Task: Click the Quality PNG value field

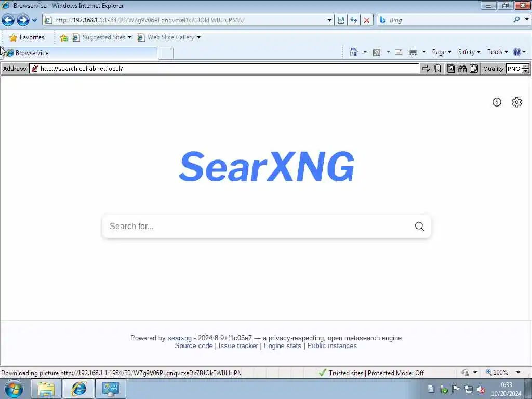Action: tap(513, 69)
